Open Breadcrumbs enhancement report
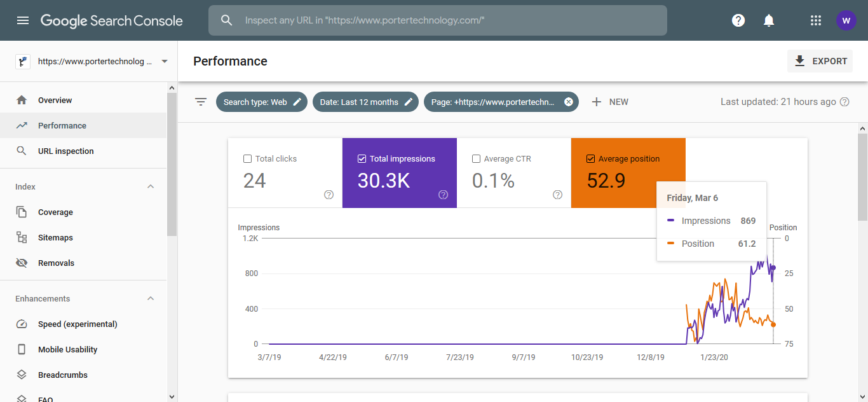The image size is (868, 402). pos(83,375)
